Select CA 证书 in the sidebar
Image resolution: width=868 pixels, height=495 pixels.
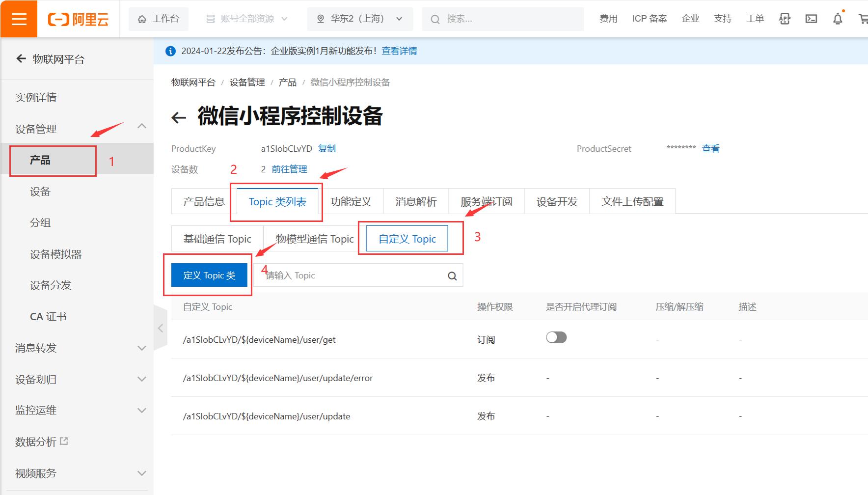[48, 317]
